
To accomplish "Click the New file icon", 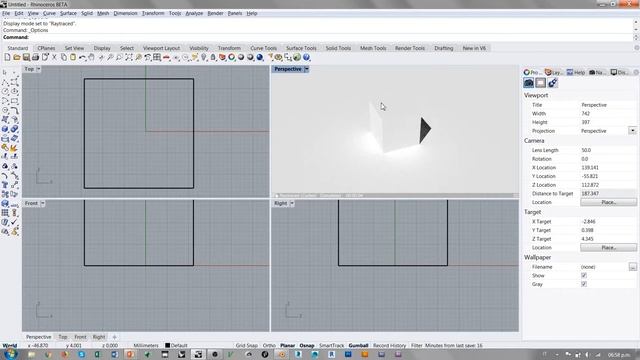I will point(7,58).
